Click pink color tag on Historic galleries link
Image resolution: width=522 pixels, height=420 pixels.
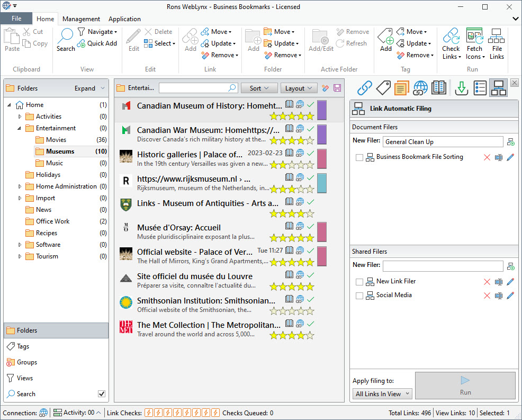point(321,158)
